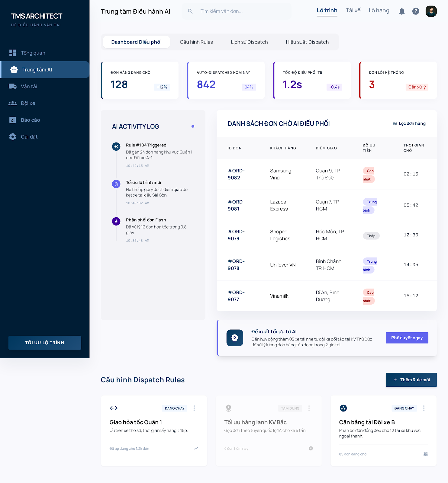Click the Trung tâm AI robot icon
448x483 pixels.
click(14, 70)
